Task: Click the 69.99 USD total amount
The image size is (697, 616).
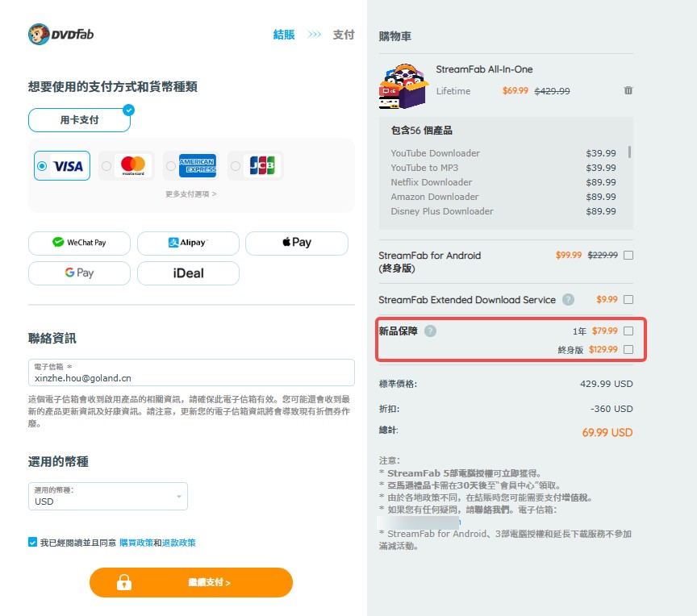Action: tap(607, 433)
